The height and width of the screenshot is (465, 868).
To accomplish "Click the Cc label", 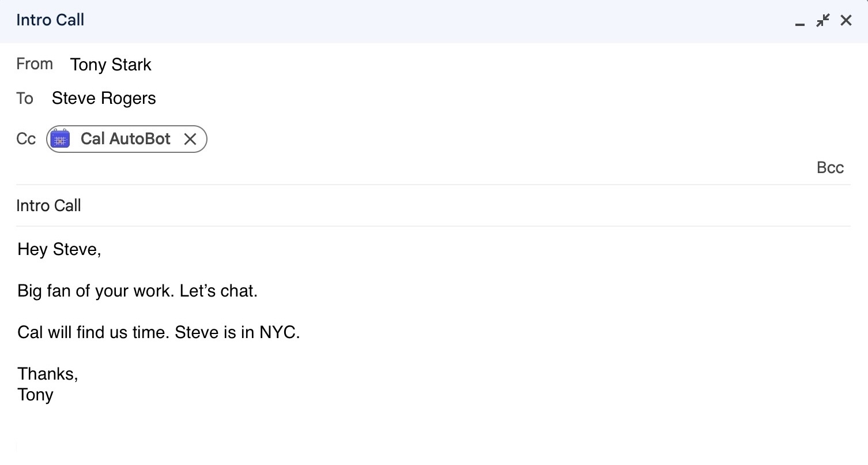I will click(26, 138).
